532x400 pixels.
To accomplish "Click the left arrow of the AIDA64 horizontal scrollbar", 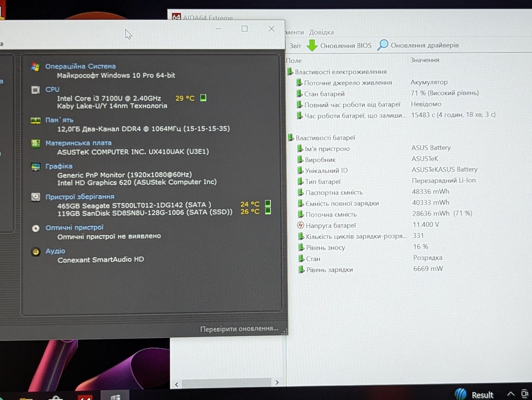I will click(x=177, y=384).
